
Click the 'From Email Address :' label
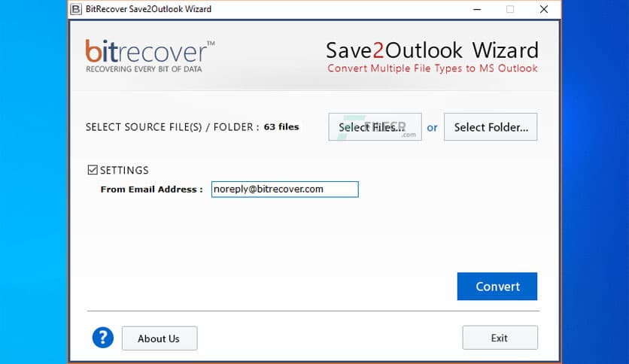click(152, 190)
